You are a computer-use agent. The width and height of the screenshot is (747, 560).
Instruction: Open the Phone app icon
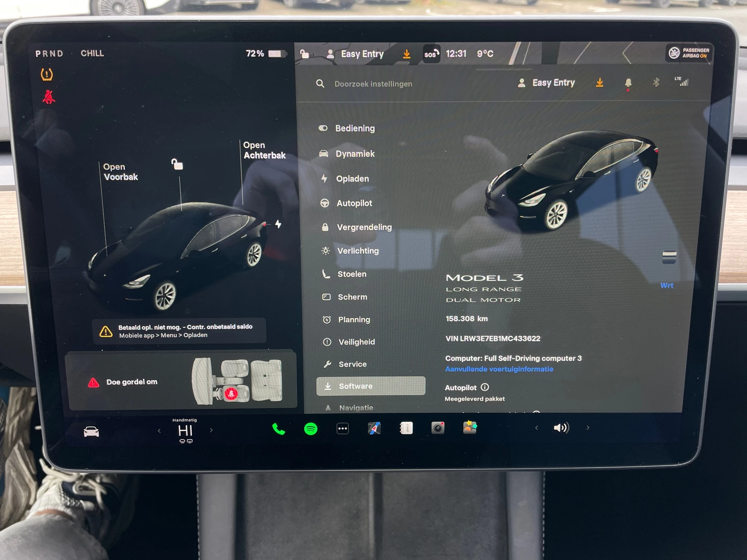[x=279, y=429]
